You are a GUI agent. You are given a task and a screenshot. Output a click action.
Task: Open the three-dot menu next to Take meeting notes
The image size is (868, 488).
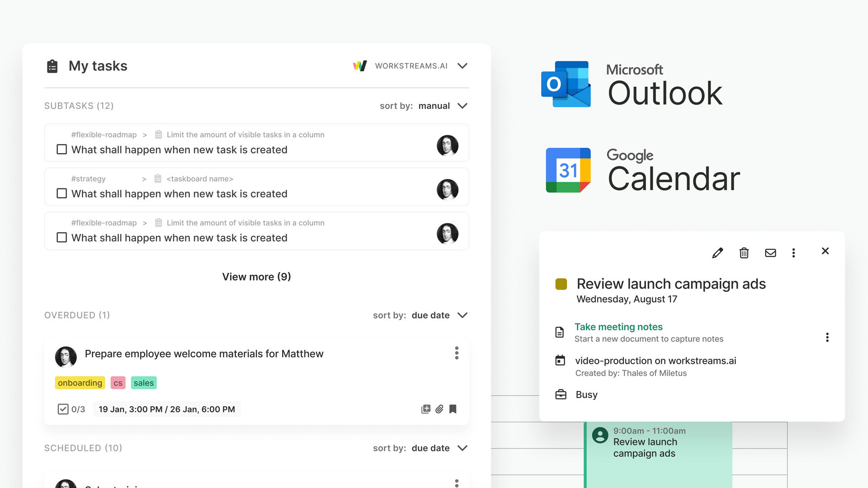tap(827, 338)
